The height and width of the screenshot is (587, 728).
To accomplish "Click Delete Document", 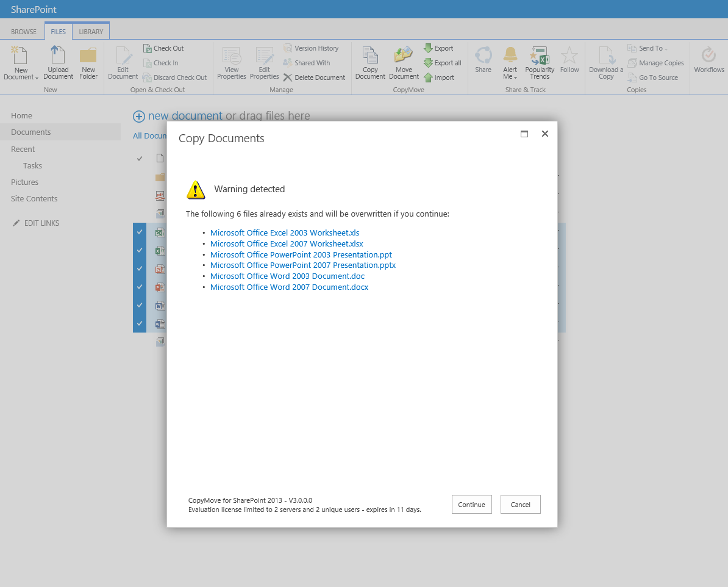I will click(x=315, y=77).
